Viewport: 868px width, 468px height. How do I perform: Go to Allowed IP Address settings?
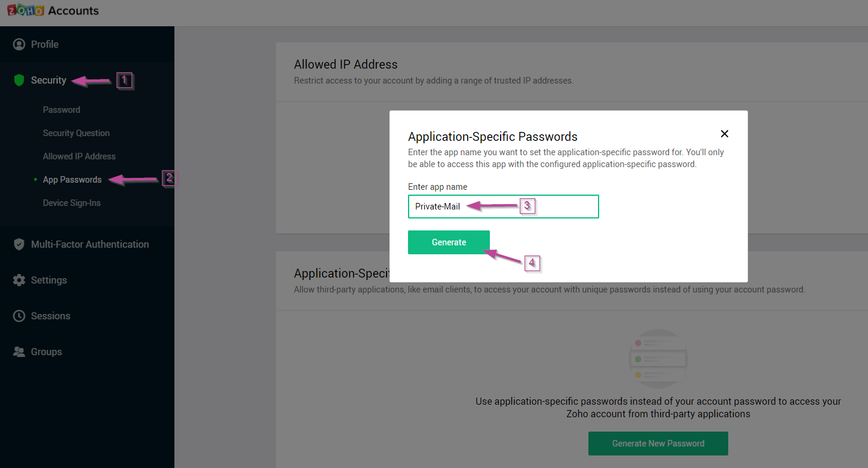[x=79, y=156]
